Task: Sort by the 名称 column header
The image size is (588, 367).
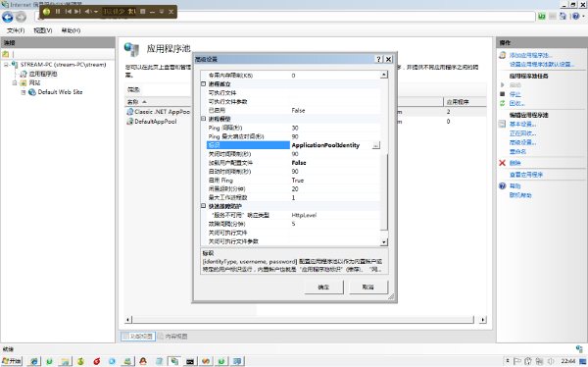Action: (x=132, y=102)
